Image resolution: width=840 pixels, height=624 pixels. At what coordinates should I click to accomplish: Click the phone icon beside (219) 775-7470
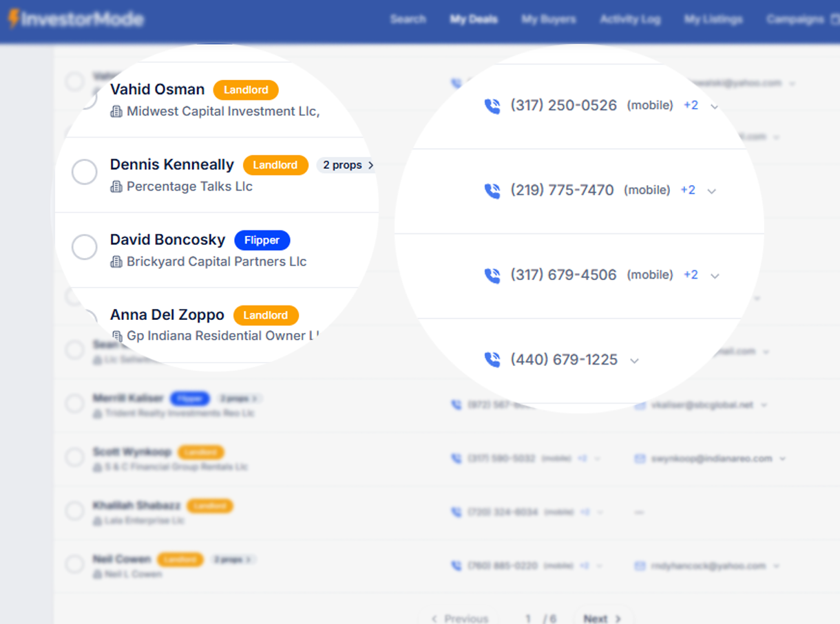492,191
